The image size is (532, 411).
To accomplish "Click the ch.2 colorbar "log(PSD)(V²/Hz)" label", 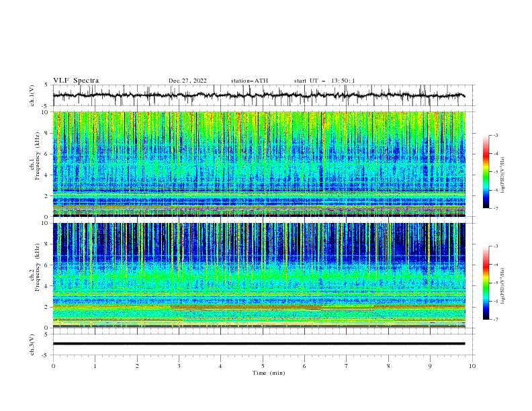I will (x=503, y=286).
